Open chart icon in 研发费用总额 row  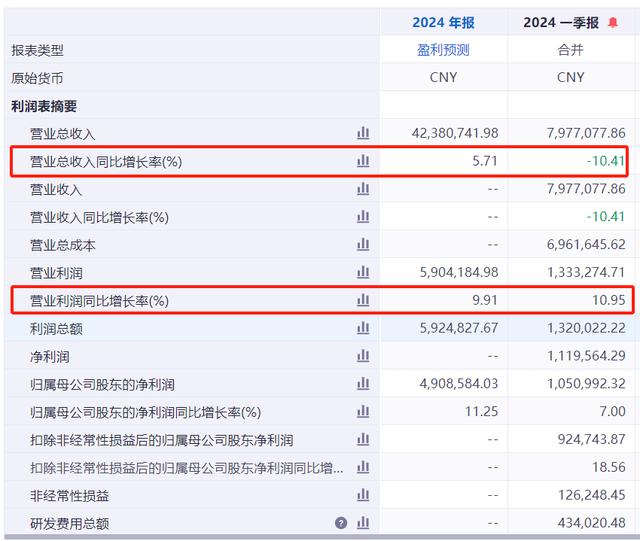363,523
